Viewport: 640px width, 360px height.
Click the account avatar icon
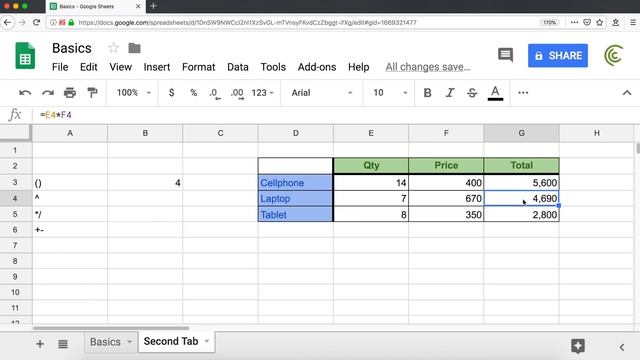(x=613, y=55)
